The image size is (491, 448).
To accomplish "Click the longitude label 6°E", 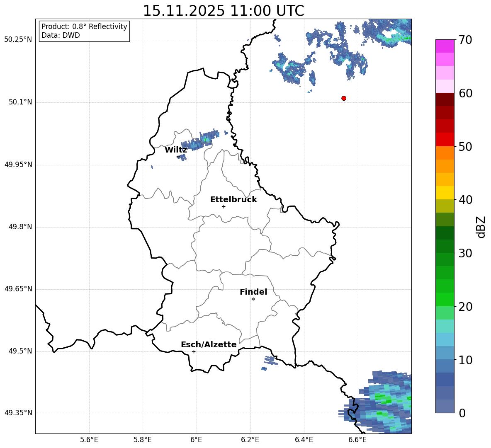I will click(x=196, y=440).
